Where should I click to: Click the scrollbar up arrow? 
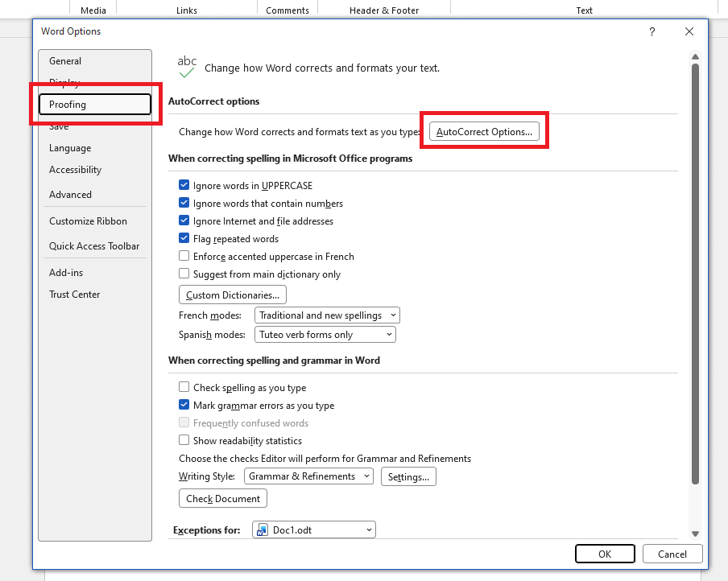[x=695, y=56]
